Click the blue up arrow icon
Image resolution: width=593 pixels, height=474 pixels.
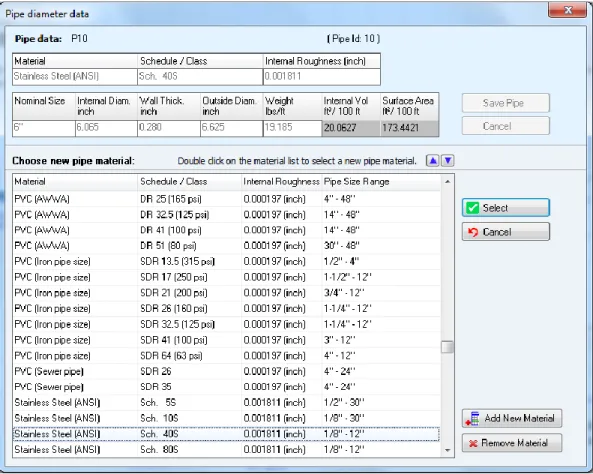[x=432, y=161]
